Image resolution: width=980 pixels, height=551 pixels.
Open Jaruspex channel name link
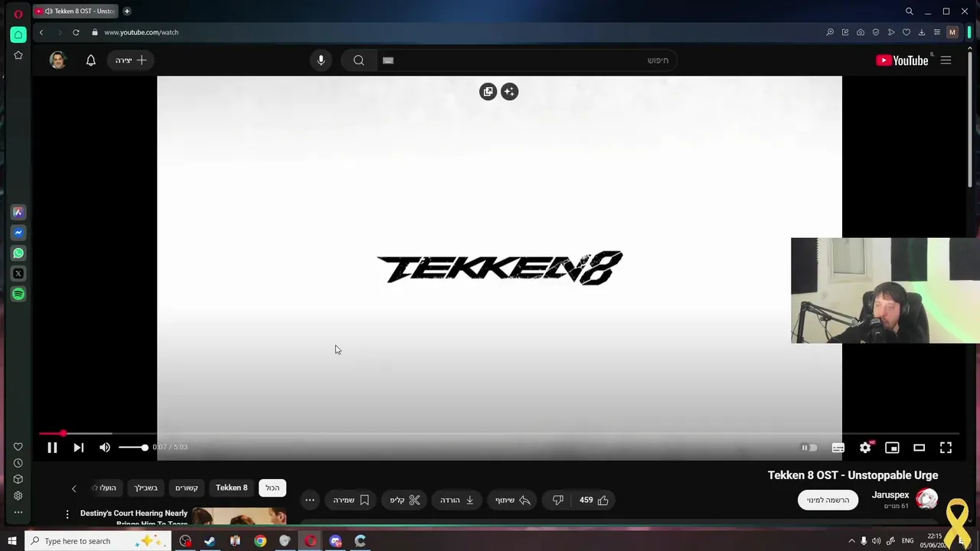coord(890,495)
